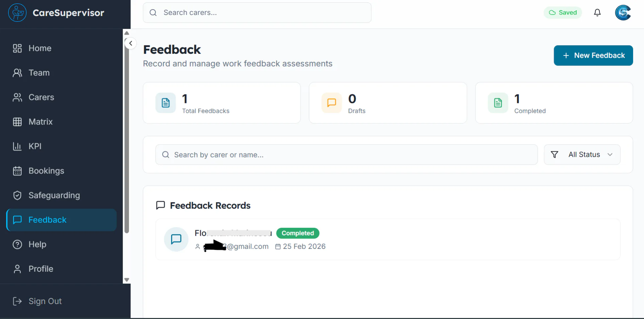Expand the All Status filter dropdown

[582, 155]
